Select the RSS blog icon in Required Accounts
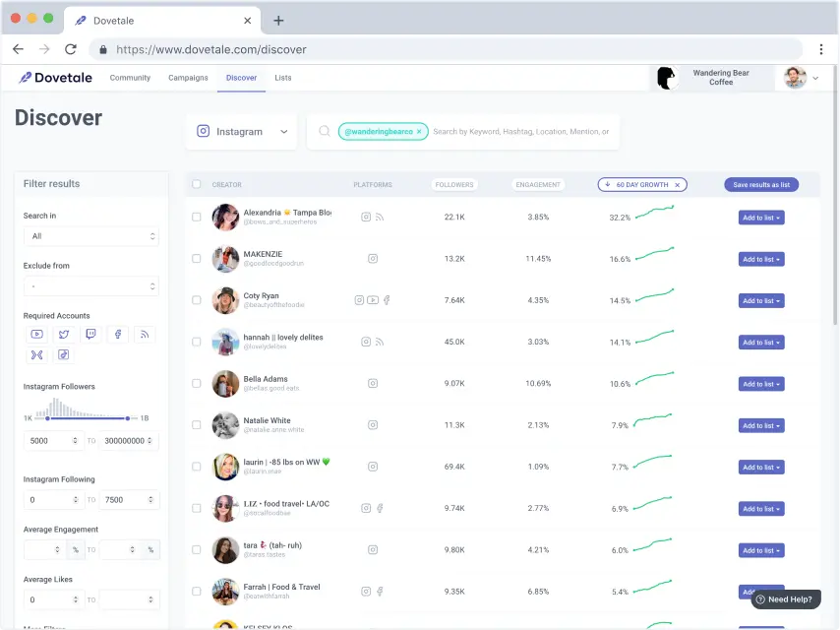This screenshot has width=840, height=630. pos(145,335)
